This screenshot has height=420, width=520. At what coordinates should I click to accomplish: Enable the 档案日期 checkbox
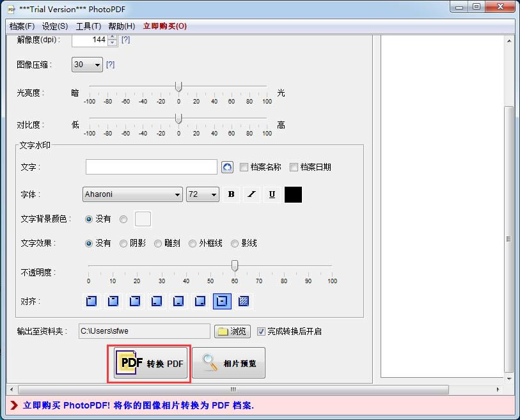click(294, 167)
